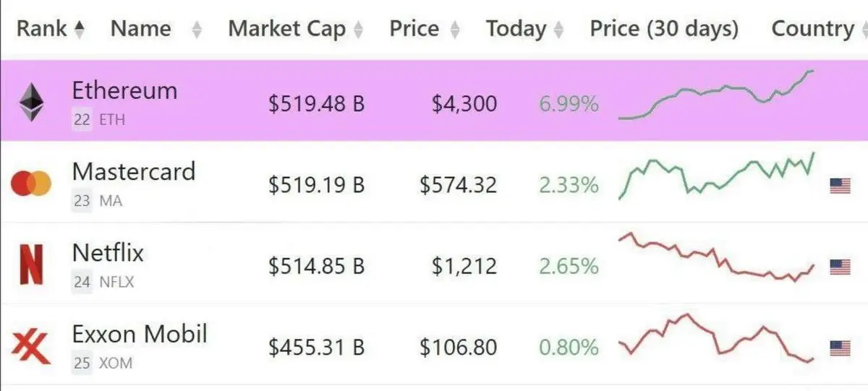
Task: Open the Ethereum name link
Action: click(x=124, y=90)
